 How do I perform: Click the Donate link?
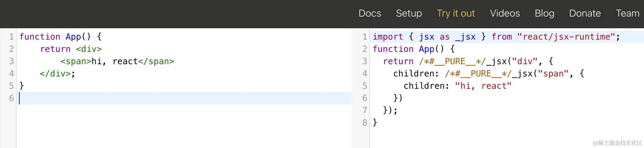point(585,13)
